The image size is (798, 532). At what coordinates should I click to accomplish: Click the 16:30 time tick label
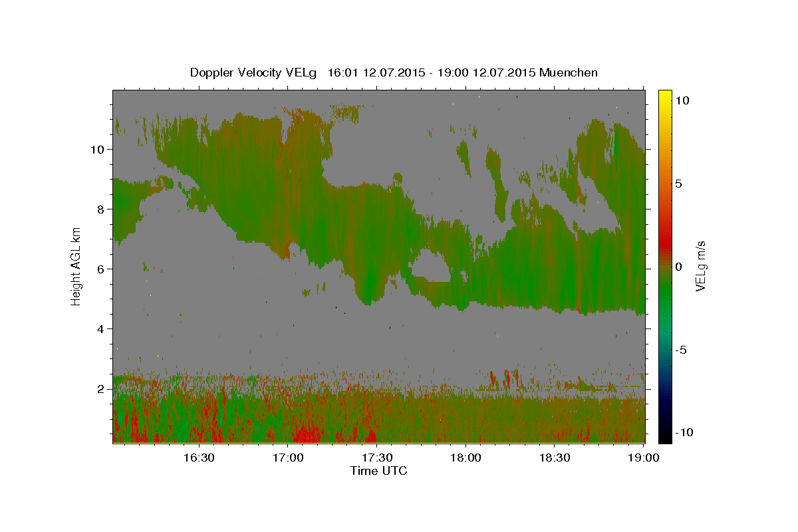coord(199,458)
